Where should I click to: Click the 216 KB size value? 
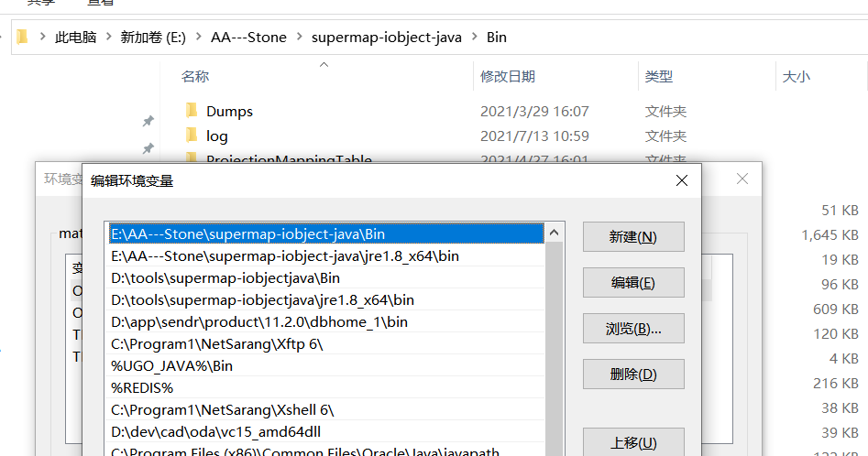click(835, 383)
